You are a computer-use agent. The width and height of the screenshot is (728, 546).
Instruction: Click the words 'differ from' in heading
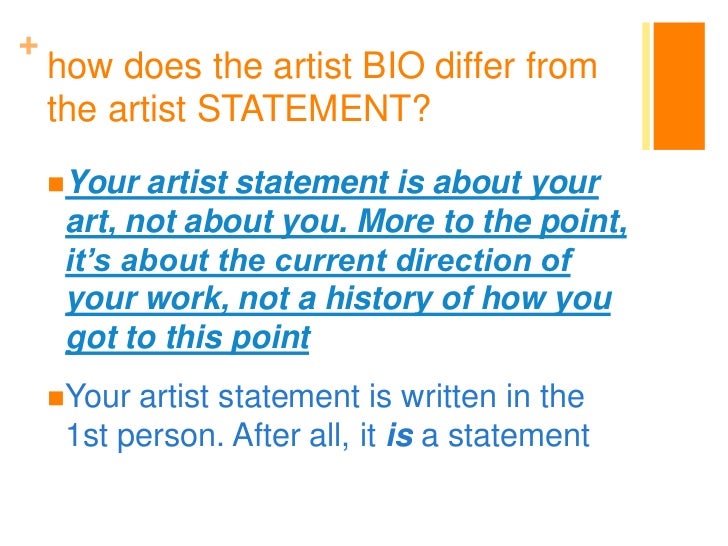[516, 65]
